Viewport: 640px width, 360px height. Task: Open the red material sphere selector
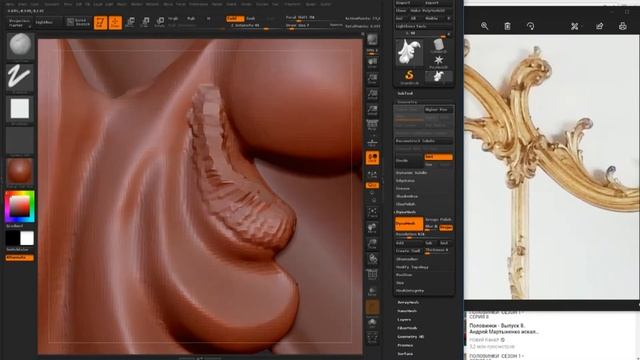coord(20,171)
